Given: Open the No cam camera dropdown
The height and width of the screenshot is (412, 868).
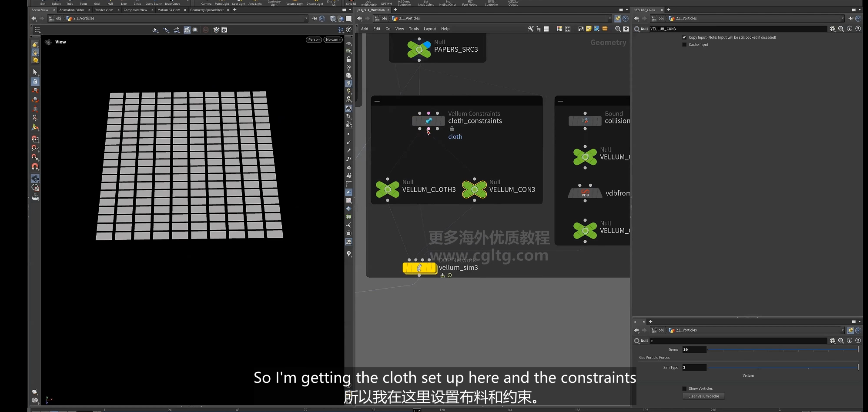Looking at the screenshot, I should click(333, 39).
